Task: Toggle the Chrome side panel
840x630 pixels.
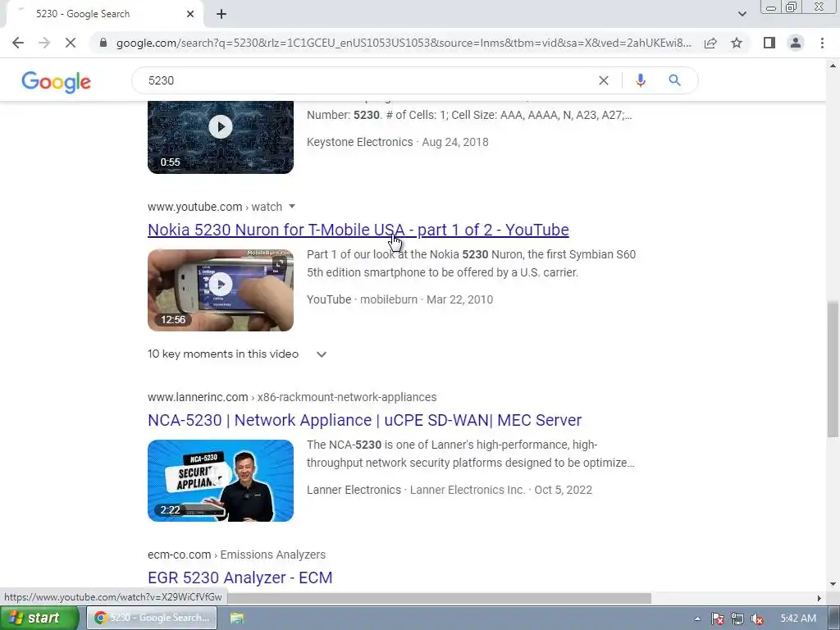Action: (769, 43)
